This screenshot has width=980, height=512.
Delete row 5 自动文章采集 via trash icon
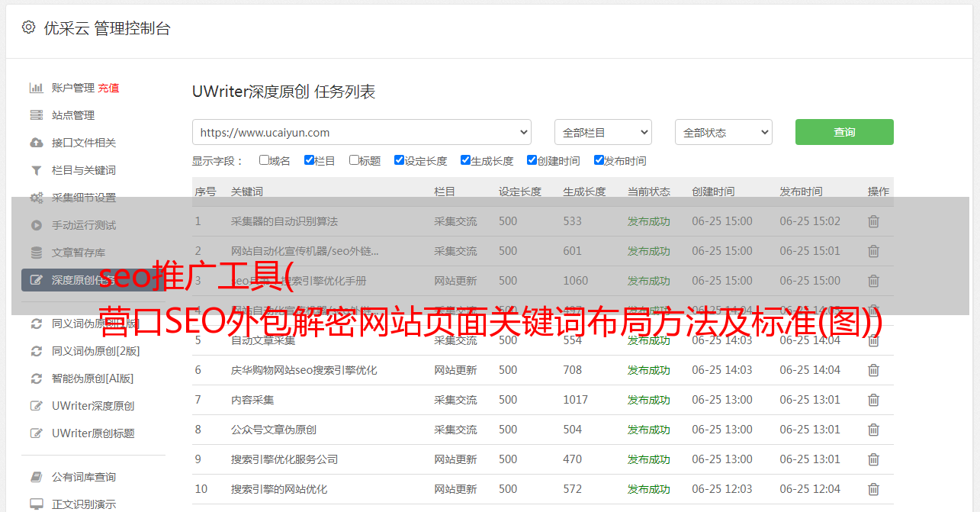pos(873,340)
